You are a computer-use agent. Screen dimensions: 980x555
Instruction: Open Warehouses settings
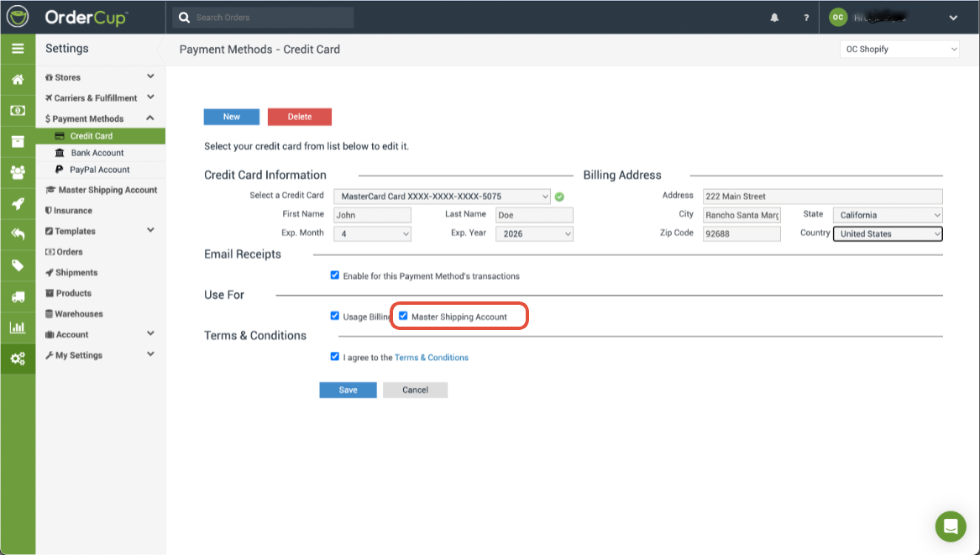[74, 314]
